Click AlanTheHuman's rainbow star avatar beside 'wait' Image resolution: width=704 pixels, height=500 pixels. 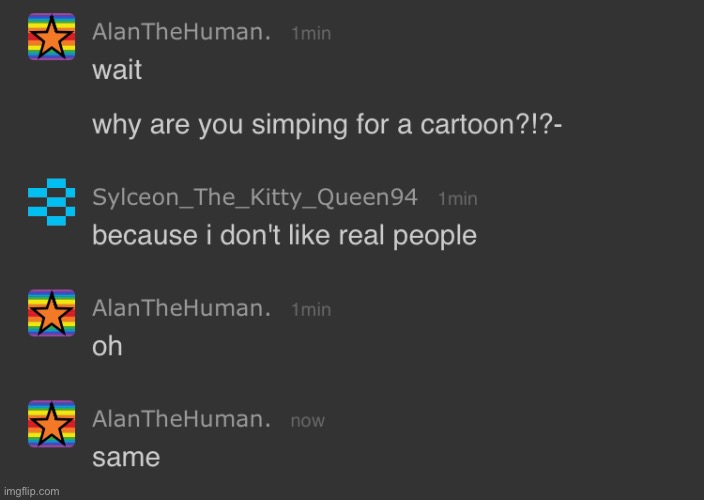pyautogui.click(x=51, y=37)
